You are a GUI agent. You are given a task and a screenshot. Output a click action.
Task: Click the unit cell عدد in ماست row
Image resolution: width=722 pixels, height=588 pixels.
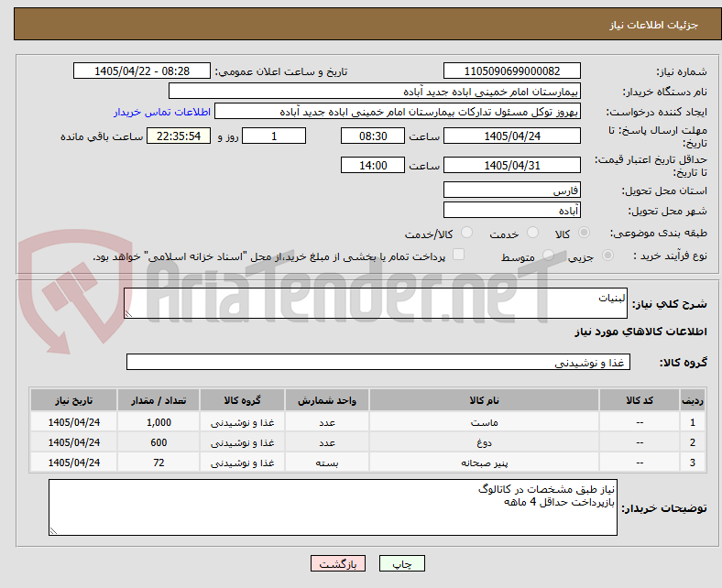(x=327, y=422)
